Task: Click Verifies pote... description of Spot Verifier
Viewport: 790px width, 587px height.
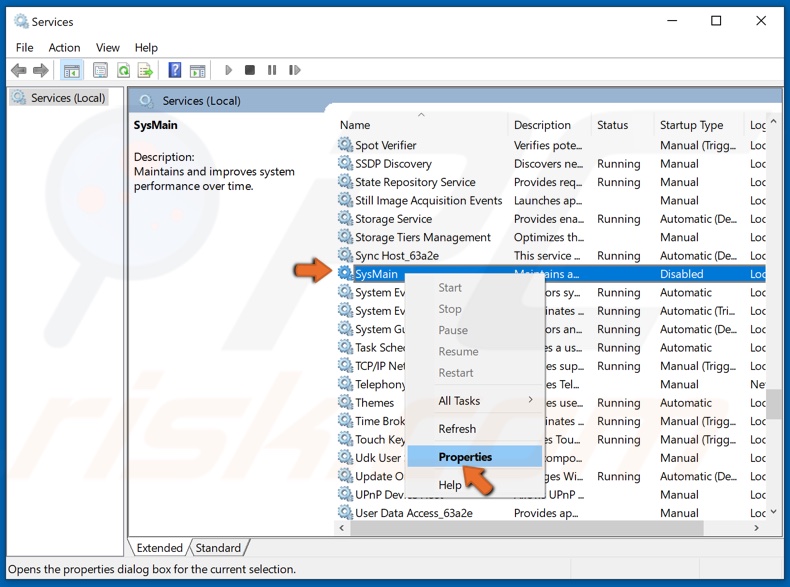Action: (548, 145)
